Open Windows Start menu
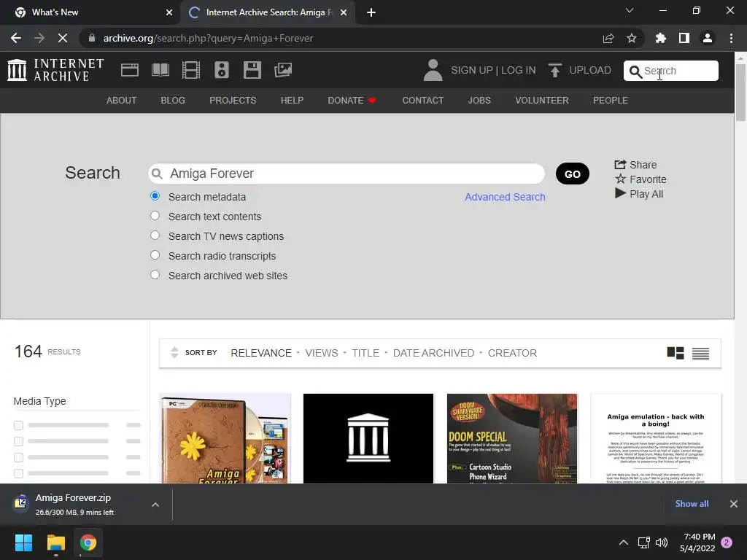 click(x=23, y=542)
